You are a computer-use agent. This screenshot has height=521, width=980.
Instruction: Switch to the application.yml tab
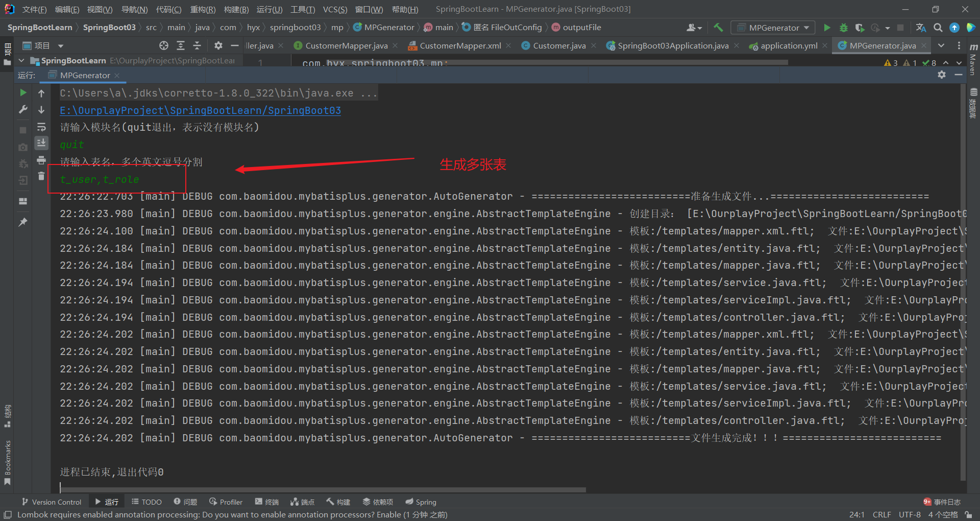click(789, 45)
